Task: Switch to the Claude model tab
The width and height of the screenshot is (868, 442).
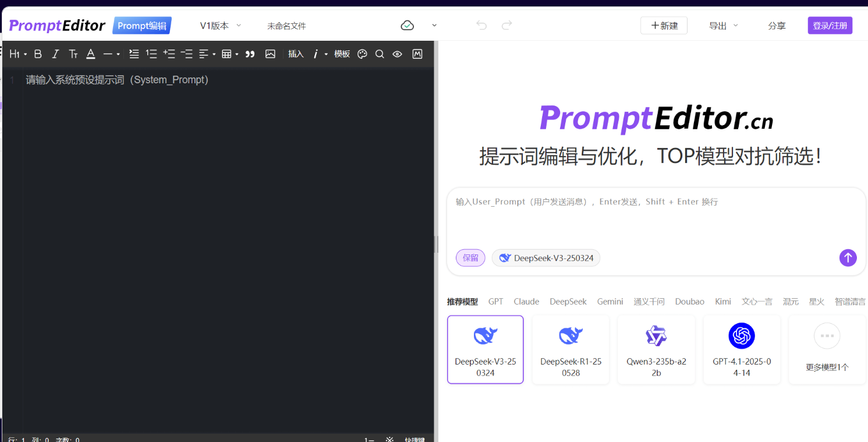Action: click(x=526, y=302)
